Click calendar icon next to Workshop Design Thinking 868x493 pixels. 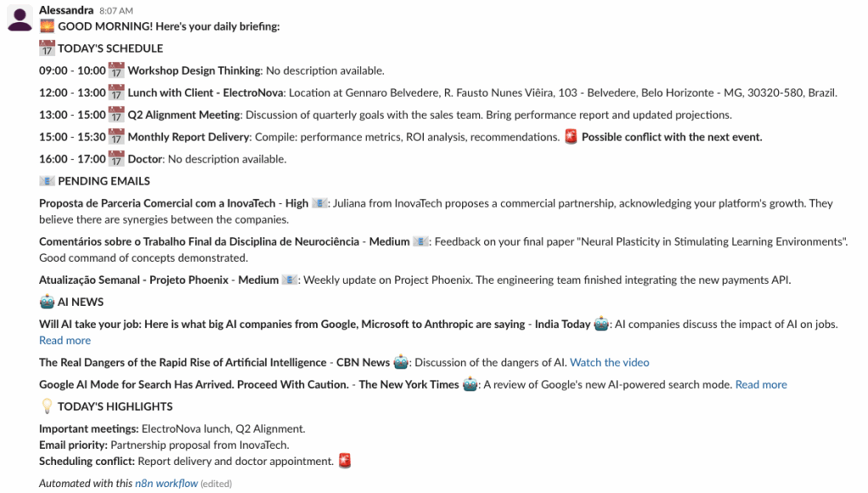point(116,70)
